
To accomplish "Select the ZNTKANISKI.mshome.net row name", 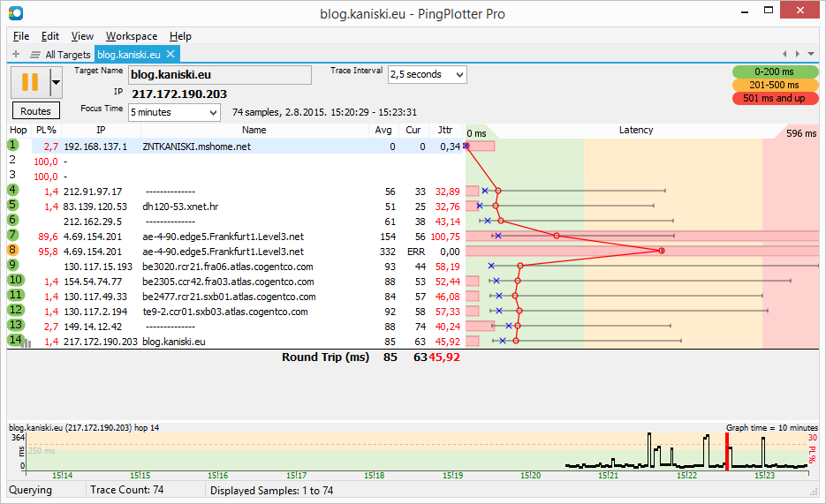I will [196, 147].
